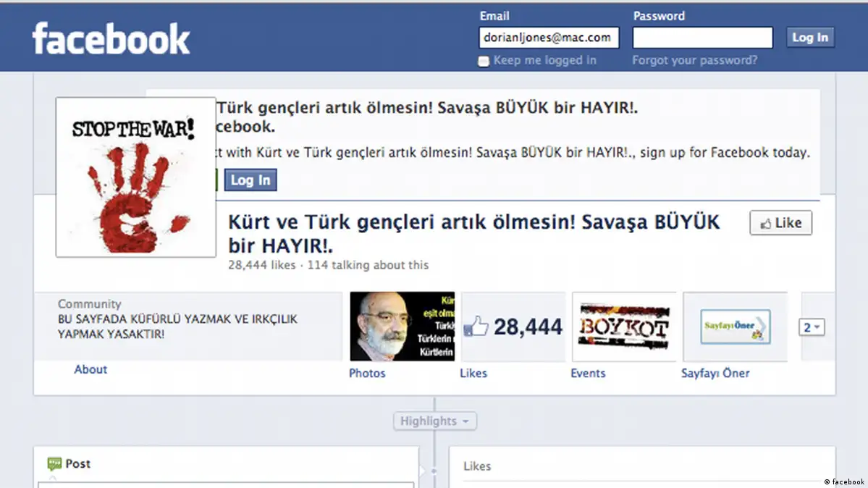Open the About link
The height and width of the screenshot is (488, 868).
[x=90, y=369]
